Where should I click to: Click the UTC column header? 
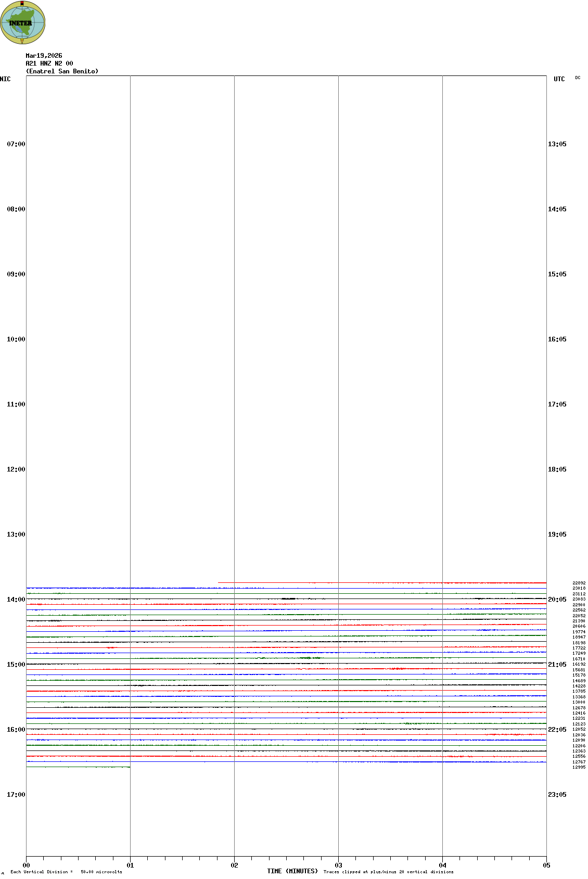(x=559, y=79)
